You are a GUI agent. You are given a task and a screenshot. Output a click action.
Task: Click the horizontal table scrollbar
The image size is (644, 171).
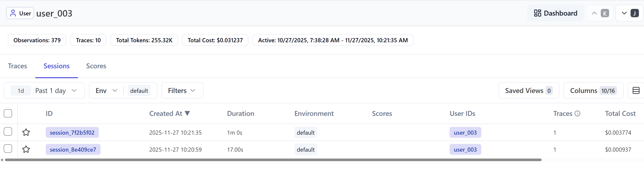coord(272,160)
